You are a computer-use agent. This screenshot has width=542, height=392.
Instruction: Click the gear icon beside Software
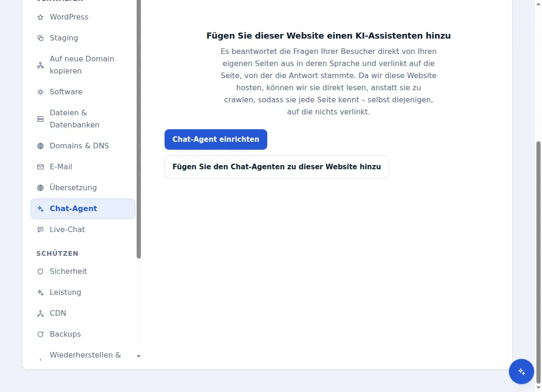pyautogui.click(x=40, y=92)
